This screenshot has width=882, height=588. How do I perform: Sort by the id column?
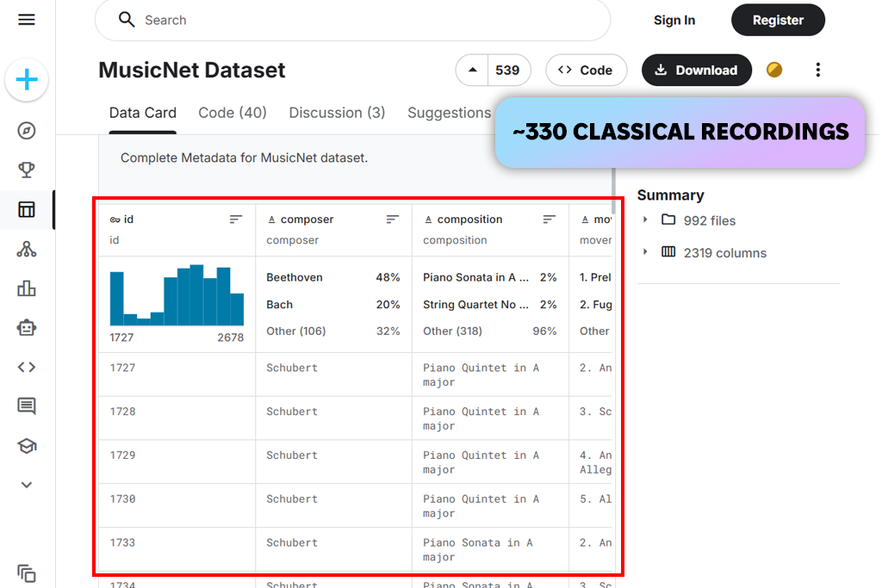point(236,220)
